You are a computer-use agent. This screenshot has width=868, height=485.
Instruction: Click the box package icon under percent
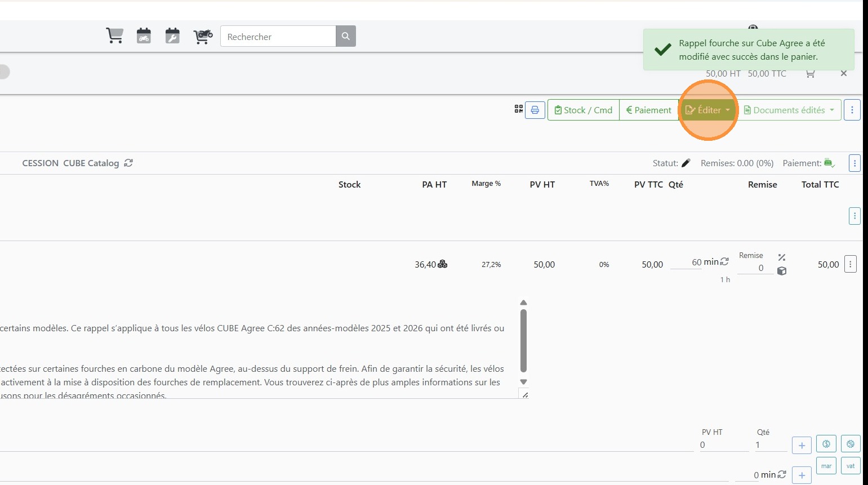point(782,271)
